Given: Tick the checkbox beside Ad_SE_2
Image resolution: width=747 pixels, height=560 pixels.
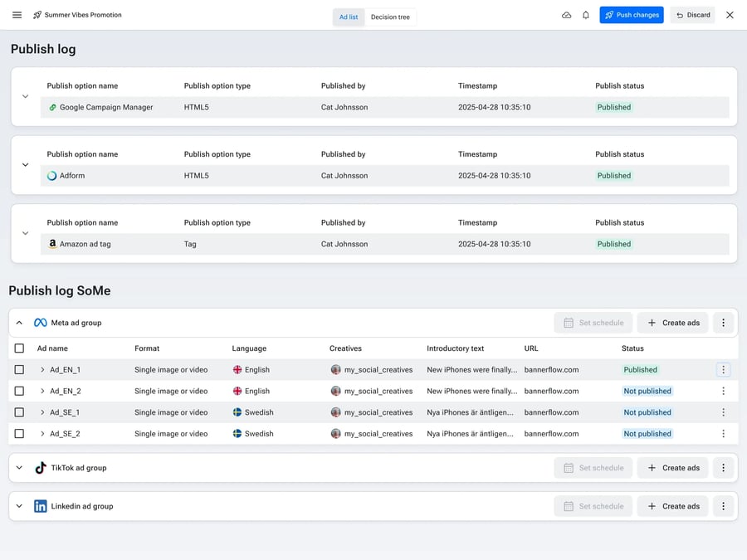Looking at the screenshot, I should click(20, 433).
